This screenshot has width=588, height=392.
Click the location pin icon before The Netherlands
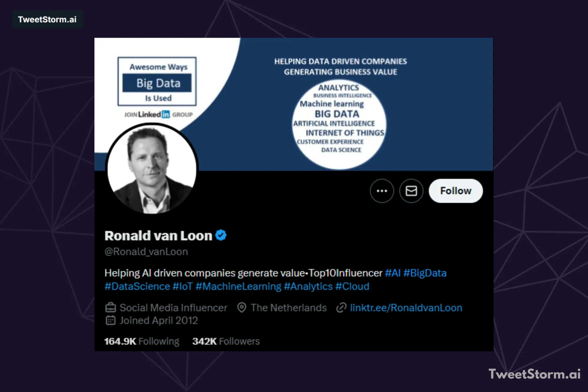point(242,308)
